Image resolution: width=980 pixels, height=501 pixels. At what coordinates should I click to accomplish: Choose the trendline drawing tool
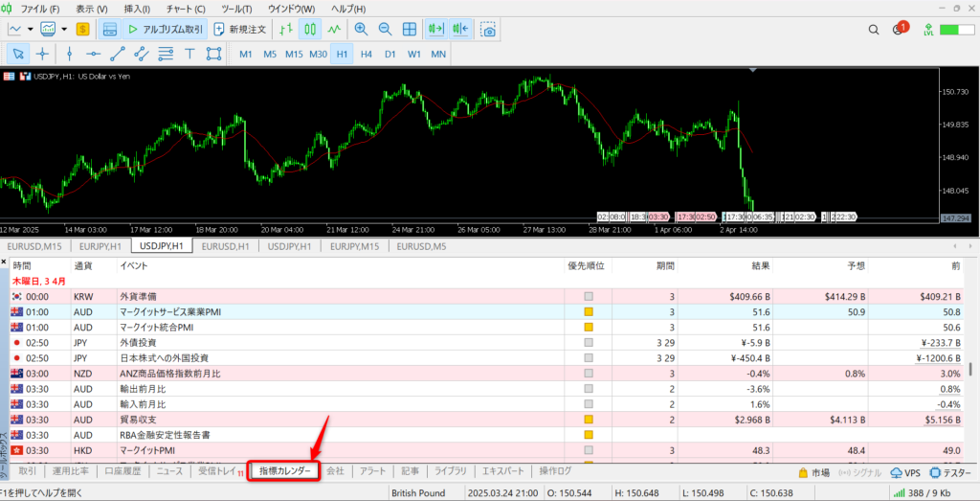[118, 54]
